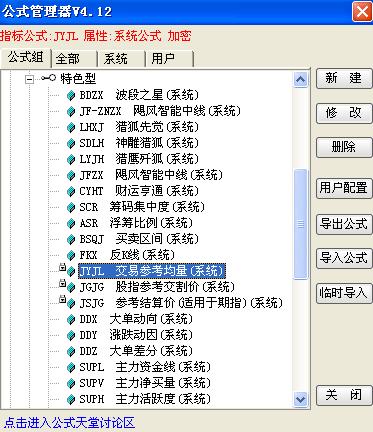Click the cube icon beside SUPV
This screenshot has height=432, width=373.
pos(71,384)
